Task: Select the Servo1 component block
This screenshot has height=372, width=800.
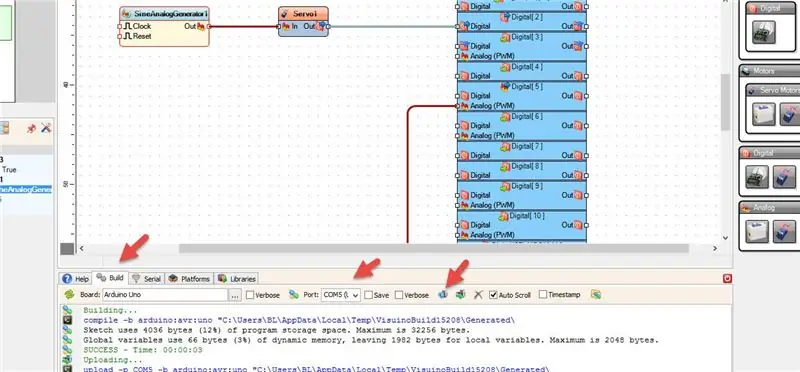Action: pyautogui.click(x=303, y=22)
